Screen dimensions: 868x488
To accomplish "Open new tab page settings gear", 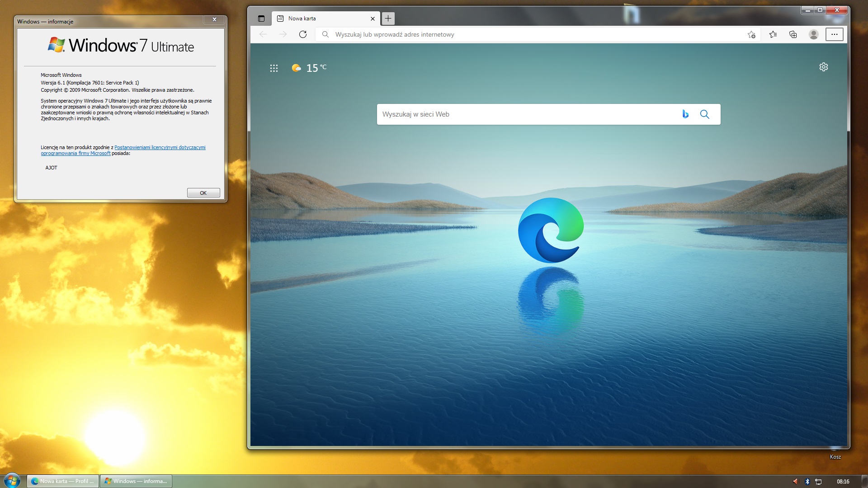I will [x=824, y=67].
